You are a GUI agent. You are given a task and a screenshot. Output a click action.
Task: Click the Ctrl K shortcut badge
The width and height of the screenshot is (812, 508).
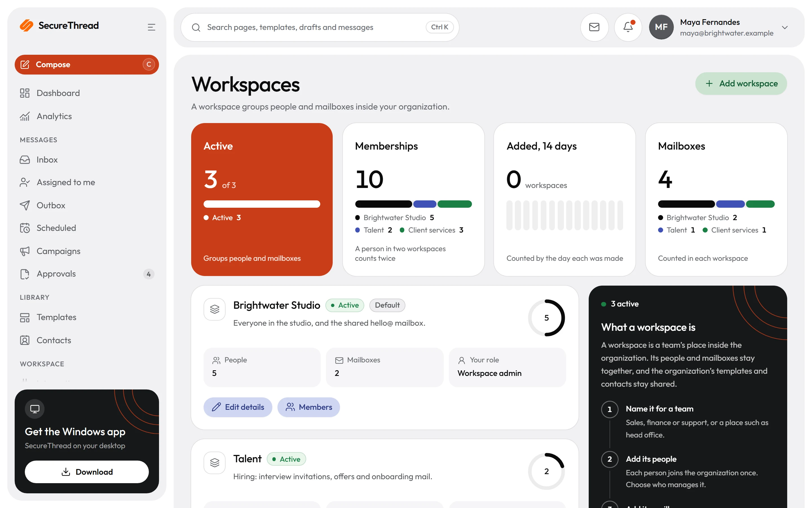(x=440, y=27)
